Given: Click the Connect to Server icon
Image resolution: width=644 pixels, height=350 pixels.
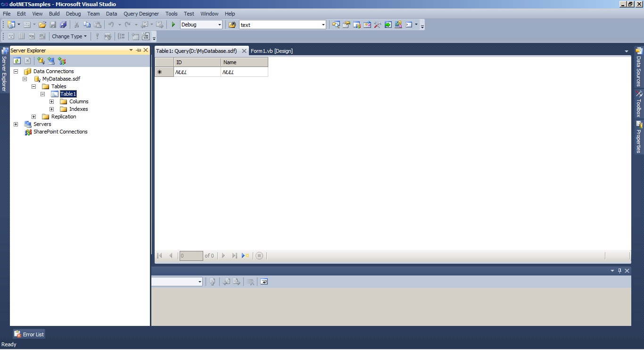Looking at the screenshot, I should [x=51, y=60].
